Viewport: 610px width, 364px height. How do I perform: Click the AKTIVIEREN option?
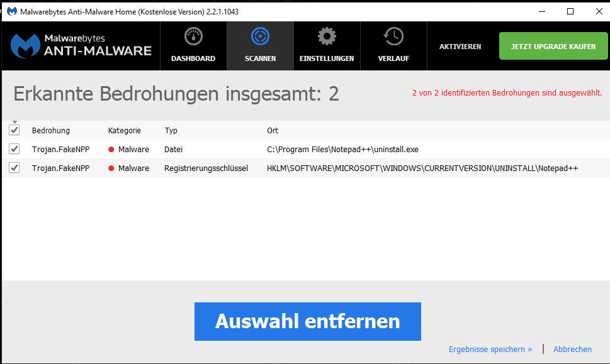click(461, 46)
